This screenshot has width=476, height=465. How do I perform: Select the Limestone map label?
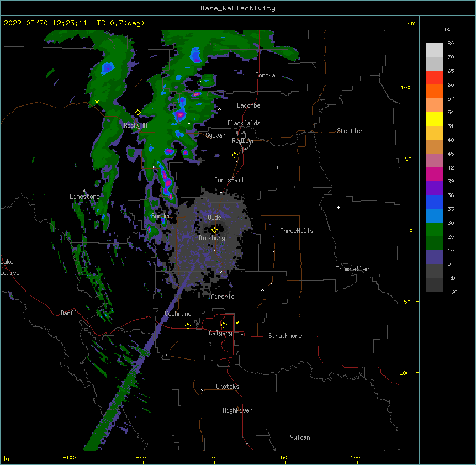84,197
